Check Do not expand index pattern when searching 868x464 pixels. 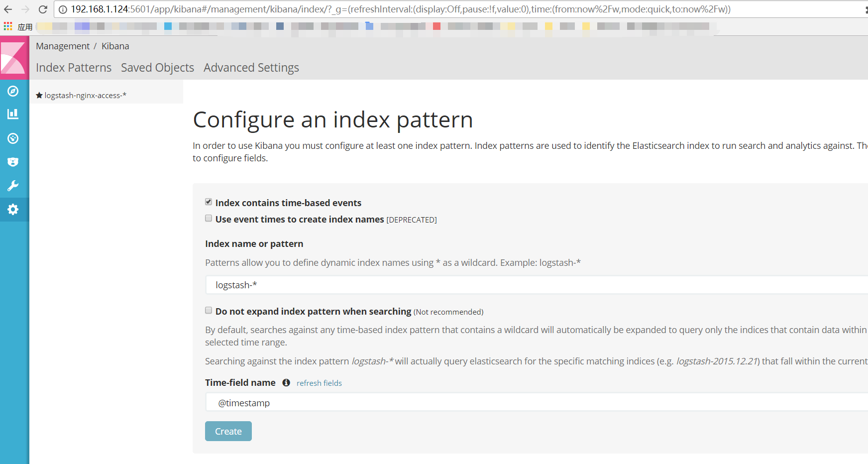click(209, 310)
